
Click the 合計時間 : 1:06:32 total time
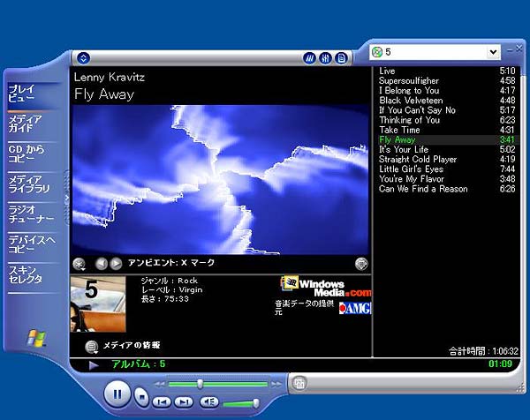[483, 351]
